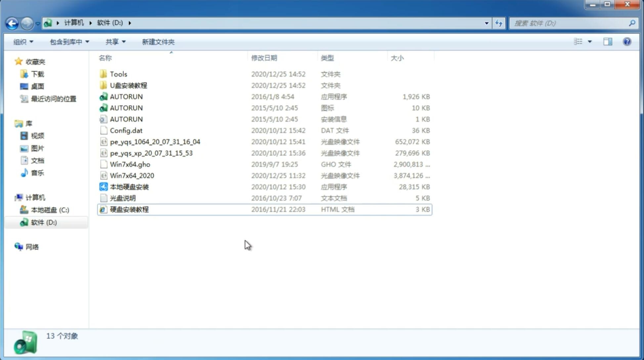The image size is (644, 360).
Task: Open AUTORUN icon file
Action: pyautogui.click(x=126, y=108)
